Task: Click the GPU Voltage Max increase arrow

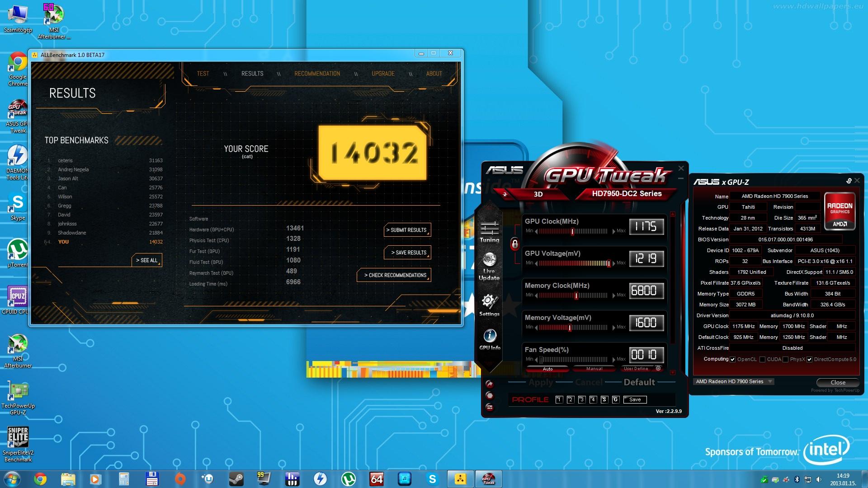Action: tap(613, 263)
